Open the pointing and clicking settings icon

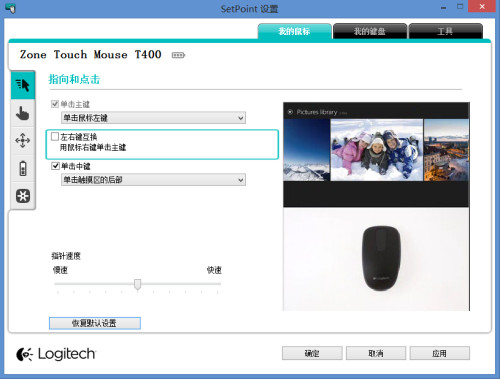click(23, 85)
